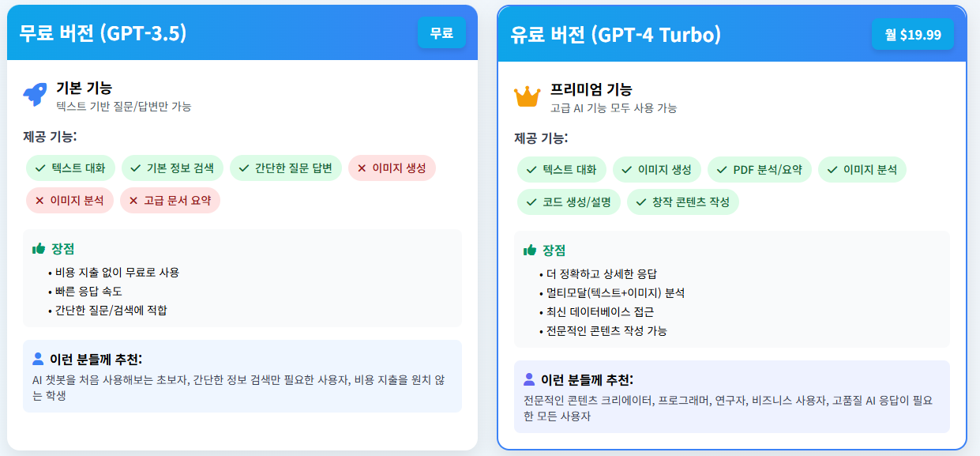Click the thumbs-up icon in the paid version 장점 box
Viewport: 980px width, 456px height.
tap(530, 250)
